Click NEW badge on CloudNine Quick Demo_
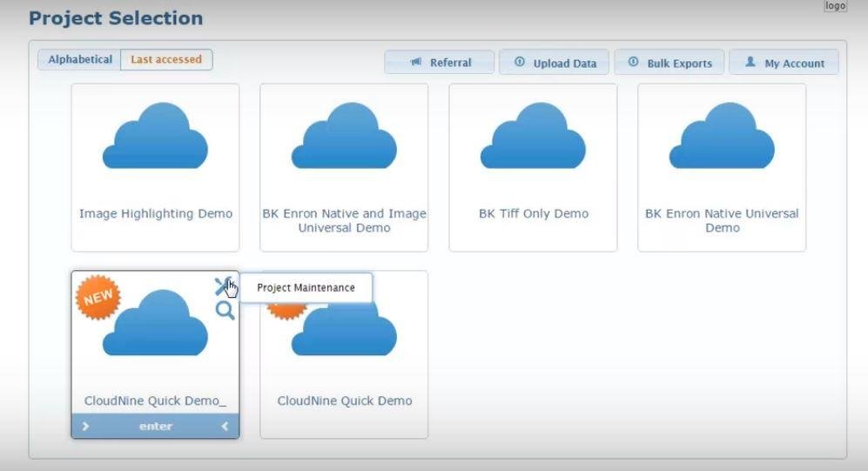868x471 pixels. pyautogui.click(x=98, y=297)
